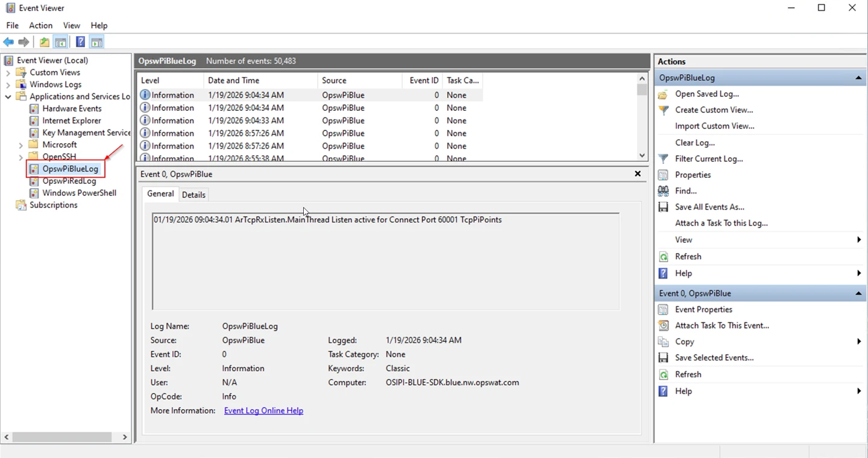868x458 pixels.
Task: Click the Event Properties icon
Action: point(664,310)
